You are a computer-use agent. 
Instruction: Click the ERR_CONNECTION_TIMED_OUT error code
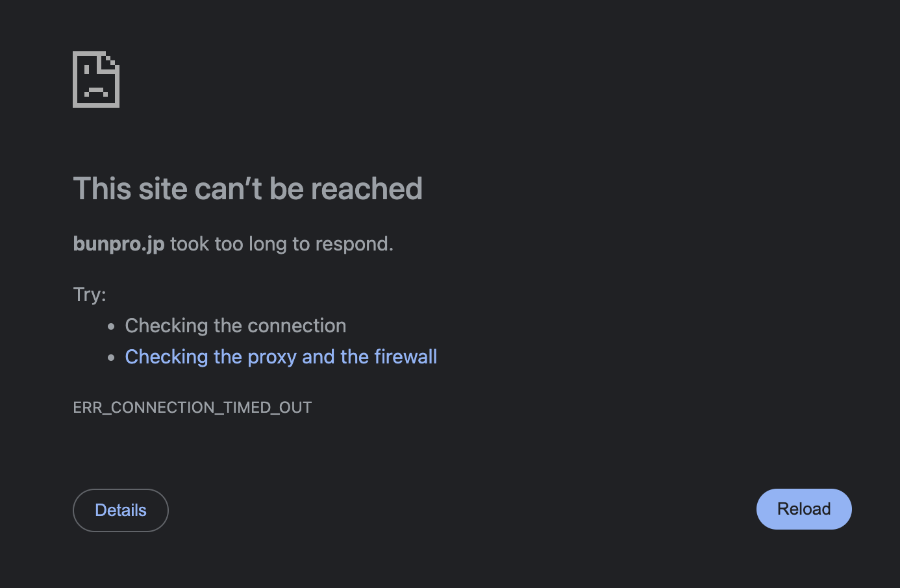click(x=192, y=408)
